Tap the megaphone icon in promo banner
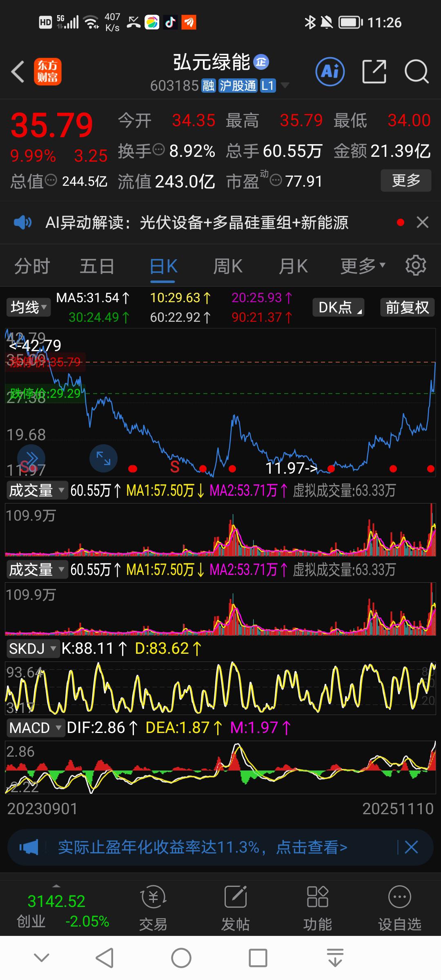This screenshot has height=980, width=441. tap(29, 847)
